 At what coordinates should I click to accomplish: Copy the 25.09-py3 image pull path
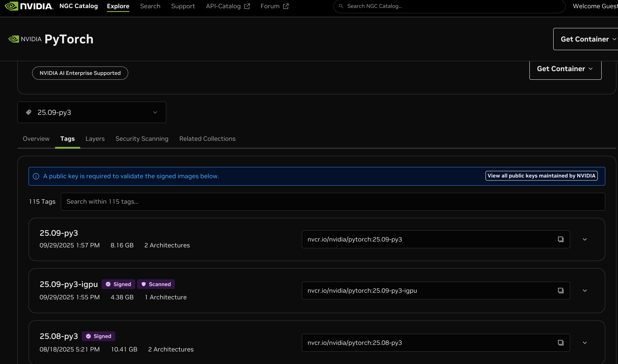click(x=560, y=239)
